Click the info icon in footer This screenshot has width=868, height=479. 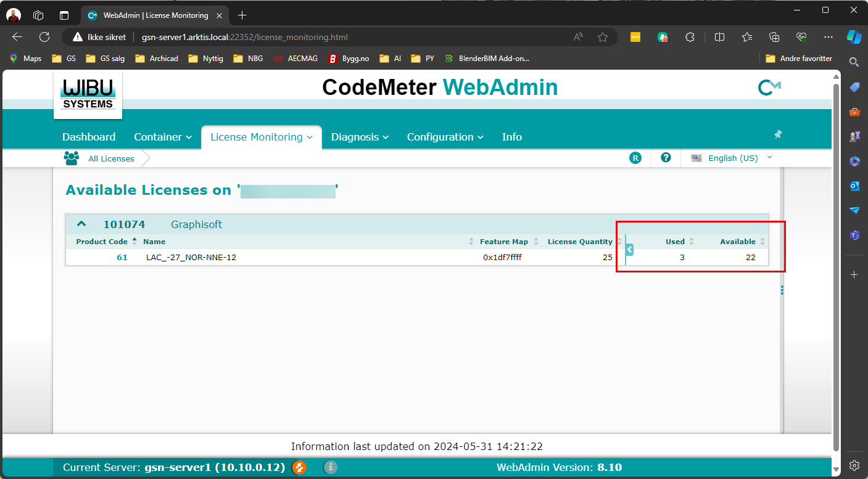click(x=331, y=467)
